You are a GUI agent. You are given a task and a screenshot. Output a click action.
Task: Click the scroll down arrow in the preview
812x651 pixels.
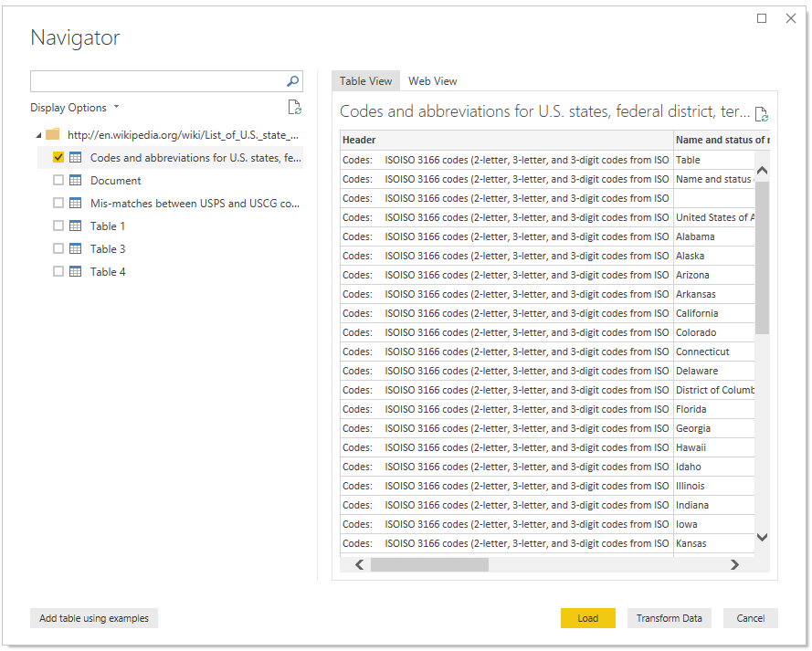(762, 538)
